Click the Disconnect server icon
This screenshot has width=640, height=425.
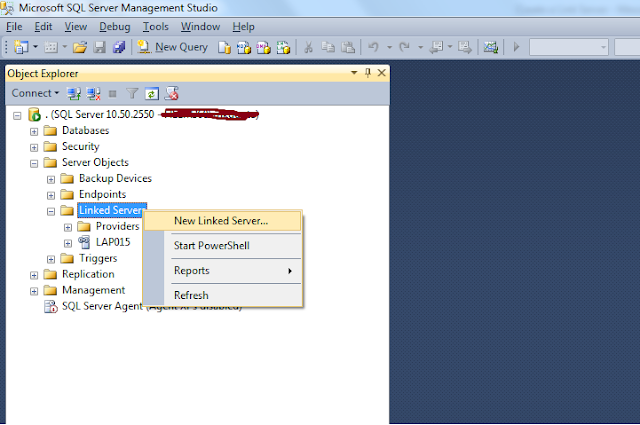93,94
